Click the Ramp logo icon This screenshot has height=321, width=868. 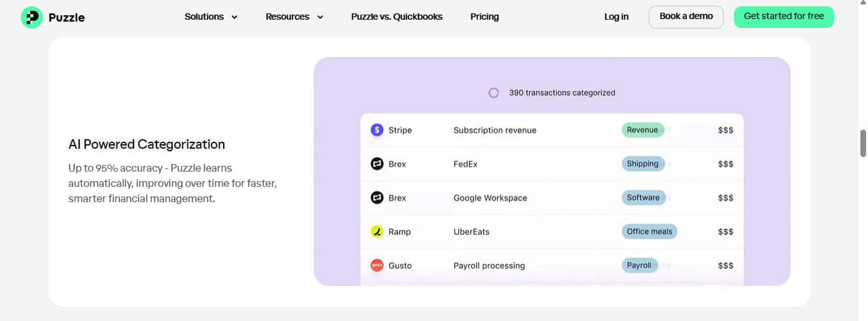(377, 231)
